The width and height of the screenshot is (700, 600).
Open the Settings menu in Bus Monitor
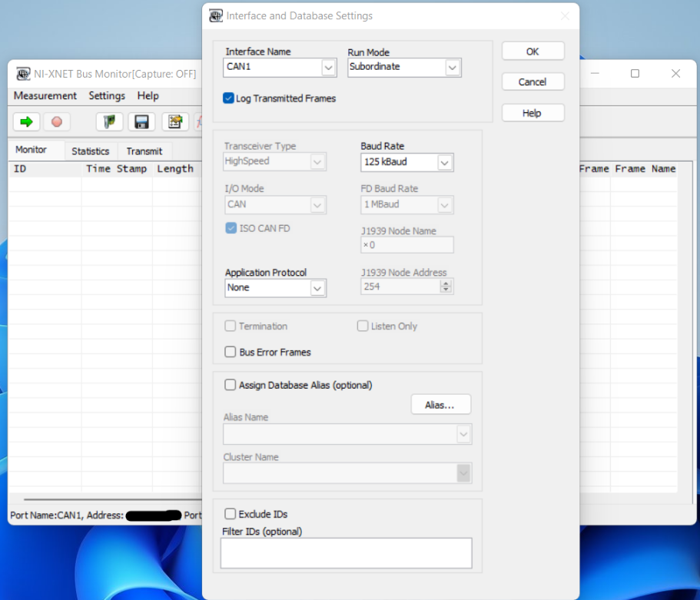107,95
